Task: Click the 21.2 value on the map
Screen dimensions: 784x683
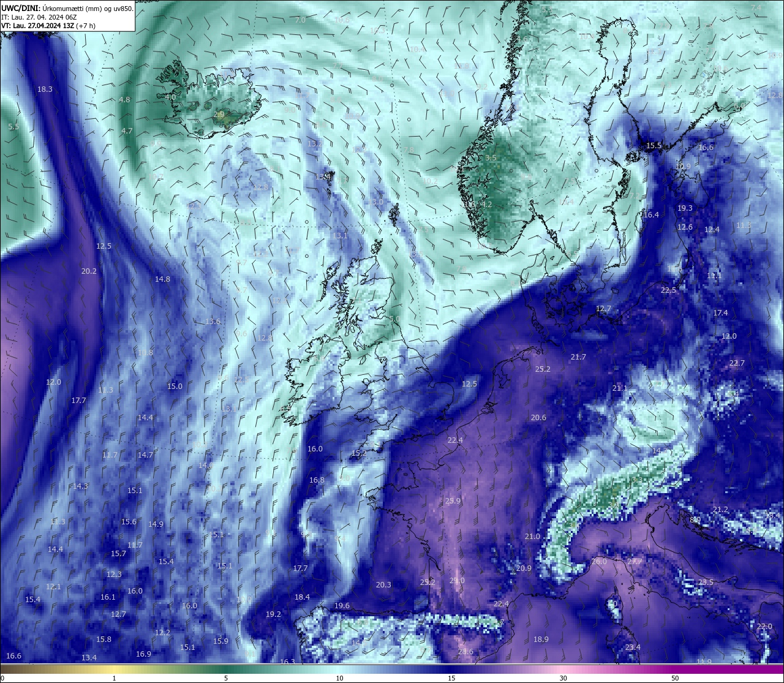Action: click(720, 510)
